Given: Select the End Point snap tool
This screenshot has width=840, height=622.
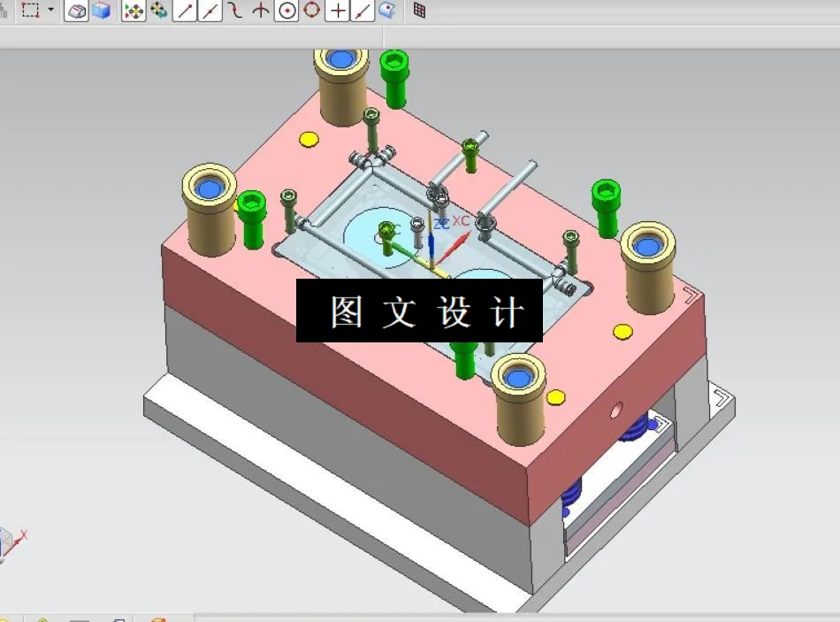Looking at the screenshot, I should tap(183, 12).
